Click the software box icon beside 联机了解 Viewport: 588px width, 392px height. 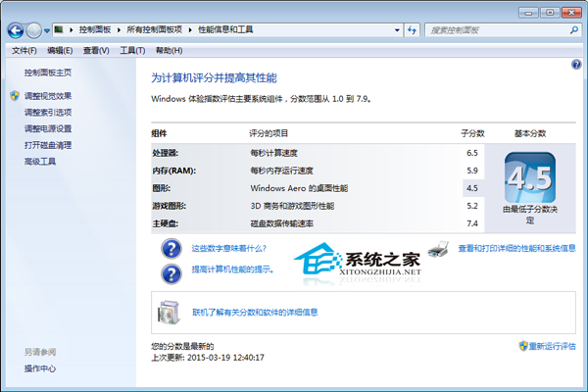[169, 312]
